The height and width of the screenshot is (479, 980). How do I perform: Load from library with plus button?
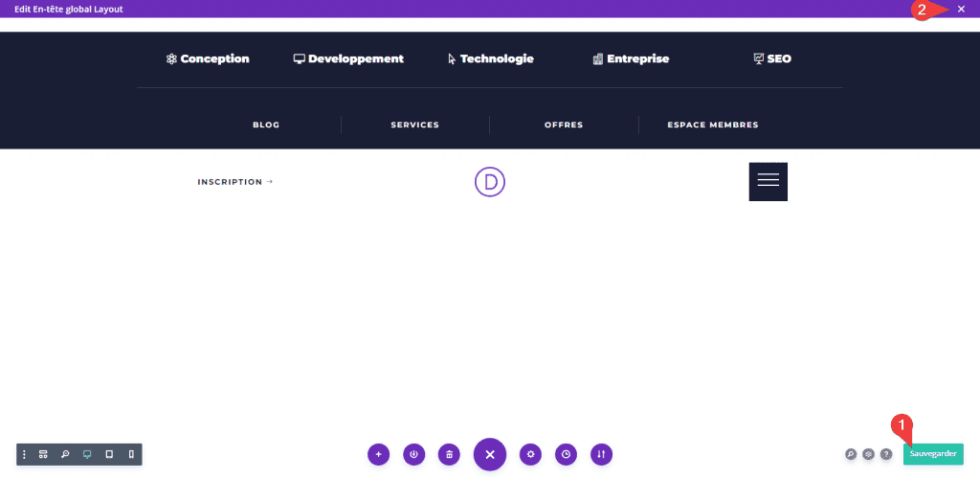pyautogui.click(x=378, y=455)
